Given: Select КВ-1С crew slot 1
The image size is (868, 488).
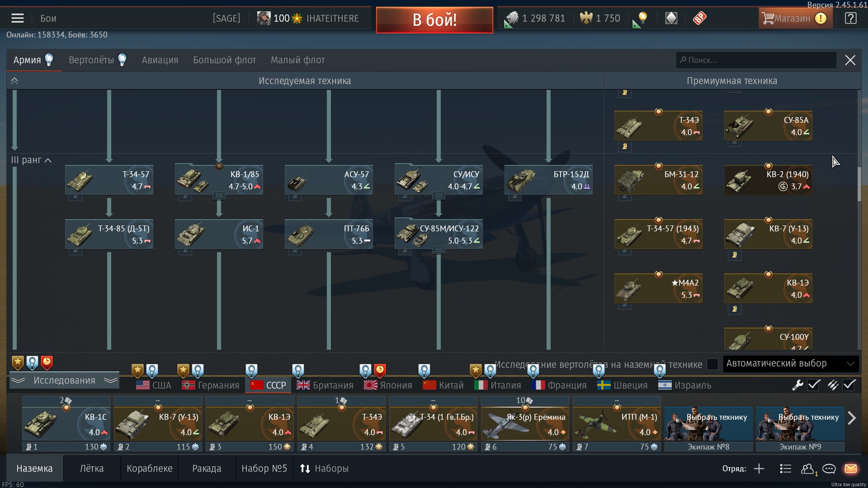Looking at the screenshot, I should [66, 423].
